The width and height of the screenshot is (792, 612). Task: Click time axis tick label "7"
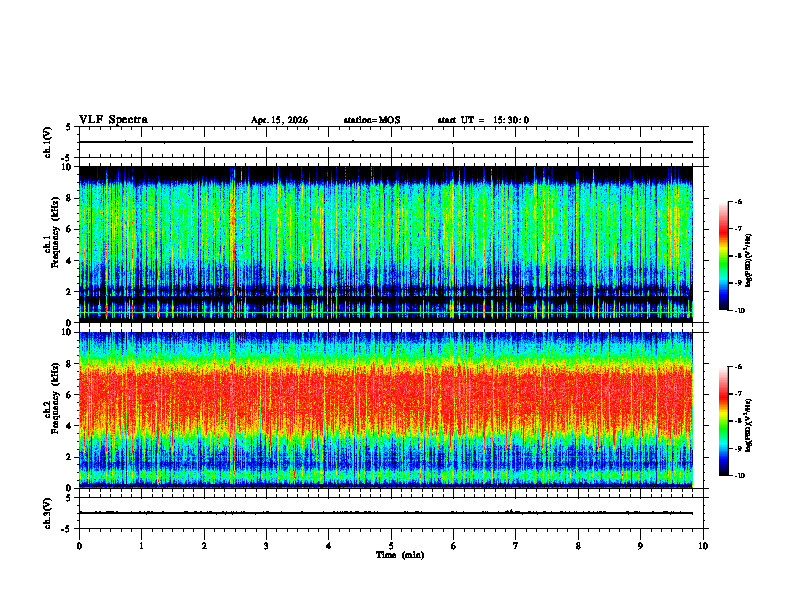516,546
